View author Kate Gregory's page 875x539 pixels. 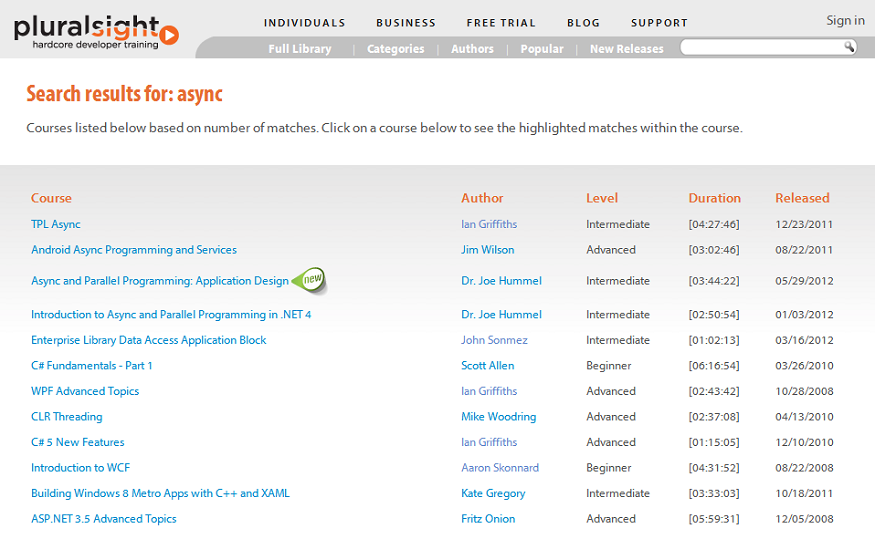pos(493,494)
